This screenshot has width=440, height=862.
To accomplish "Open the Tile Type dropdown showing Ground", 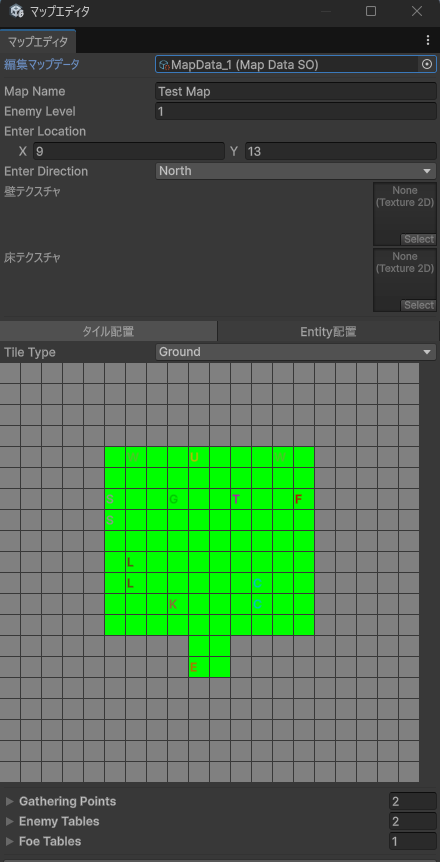I will pyautogui.click(x=296, y=352).
